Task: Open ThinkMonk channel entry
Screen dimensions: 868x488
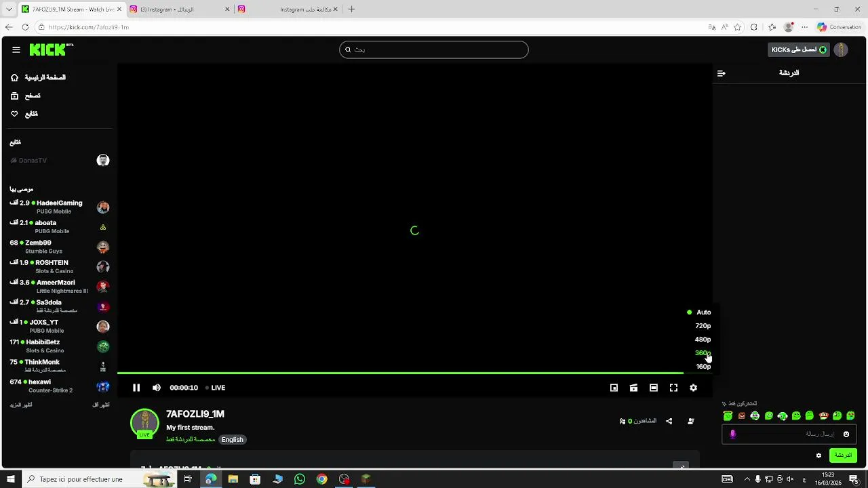Action: pos(60,366)
